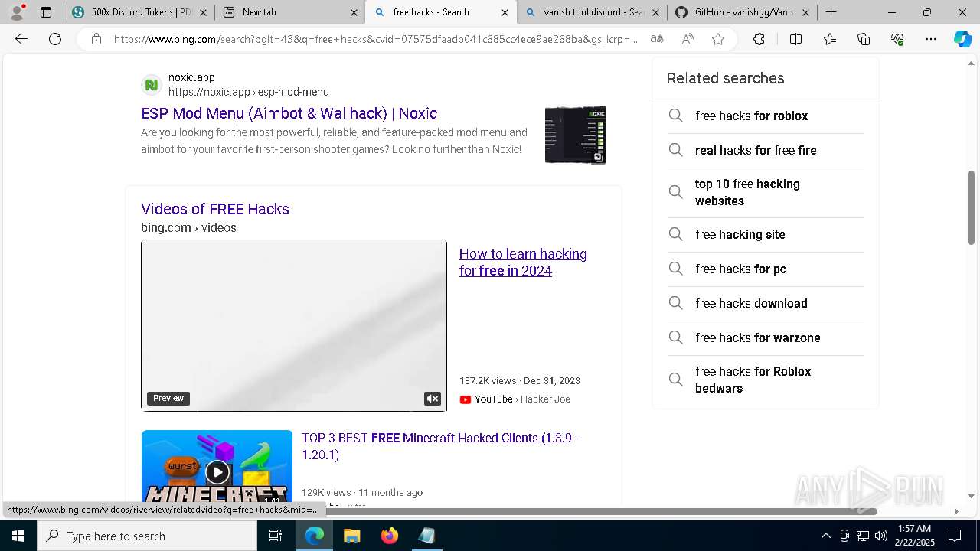Switch to vanish tool discord tab
The width and height of the screenshot is (980, 551).
[x=591, y=12]
